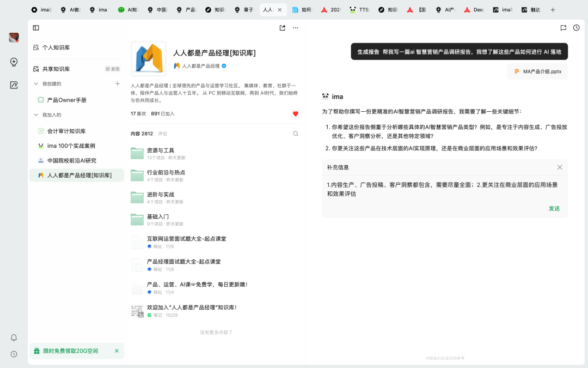Viewport: 588px width, 368px height.
Task: Click the 发送 button
Action: (554, 208)
